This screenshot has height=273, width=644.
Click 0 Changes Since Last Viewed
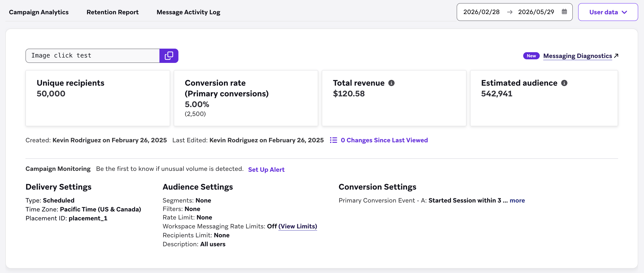pyautogui.click(x=384, y=140)
